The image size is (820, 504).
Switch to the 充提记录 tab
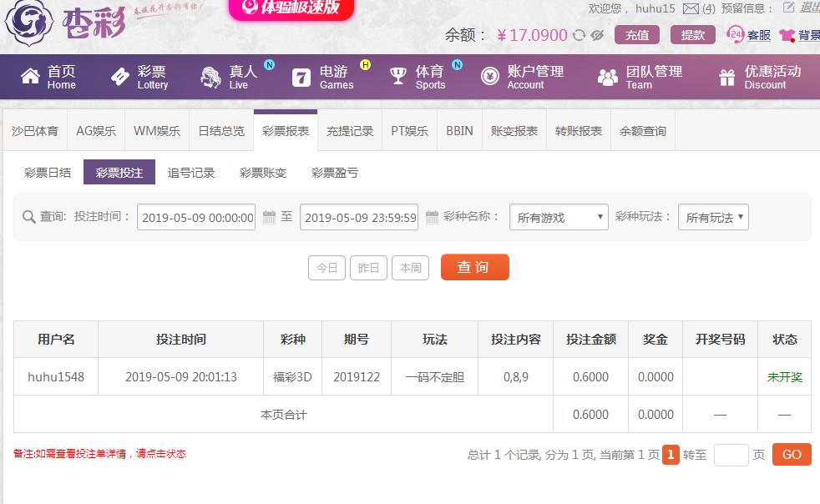350,131
